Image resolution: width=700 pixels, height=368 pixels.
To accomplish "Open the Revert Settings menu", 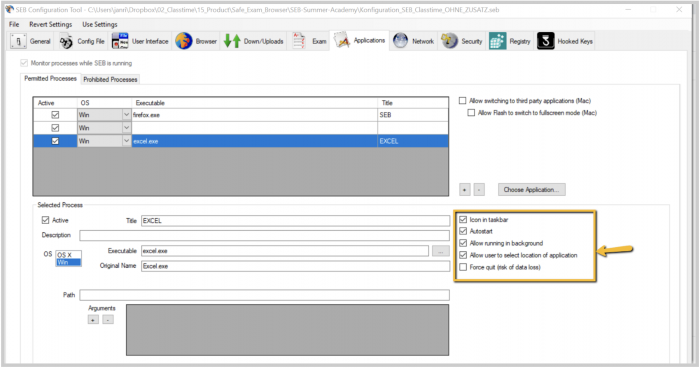I will [x=50, y=24].
